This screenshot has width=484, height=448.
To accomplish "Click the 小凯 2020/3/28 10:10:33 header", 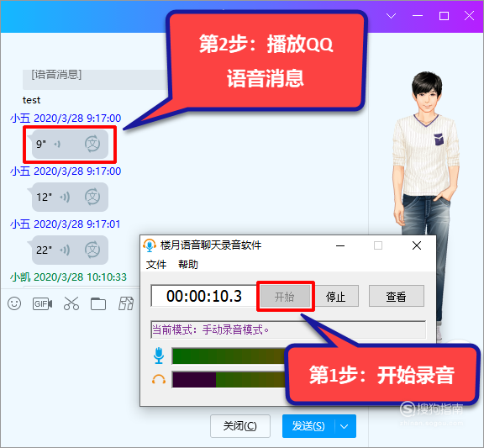I will [x=68, y=277].
